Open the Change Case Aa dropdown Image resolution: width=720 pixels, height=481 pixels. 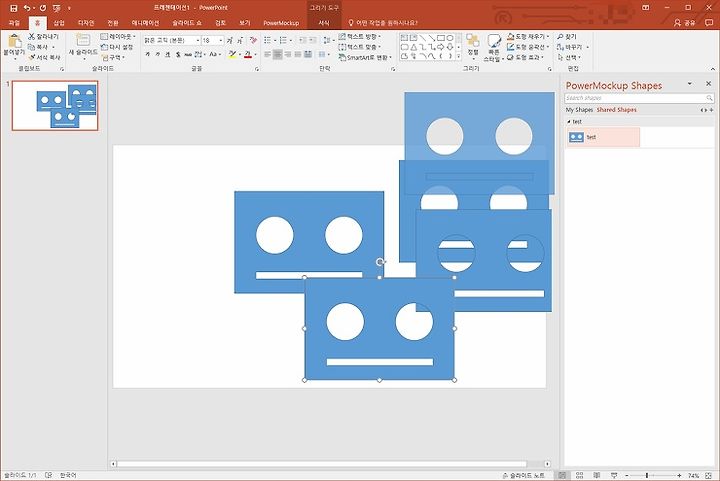214,54
